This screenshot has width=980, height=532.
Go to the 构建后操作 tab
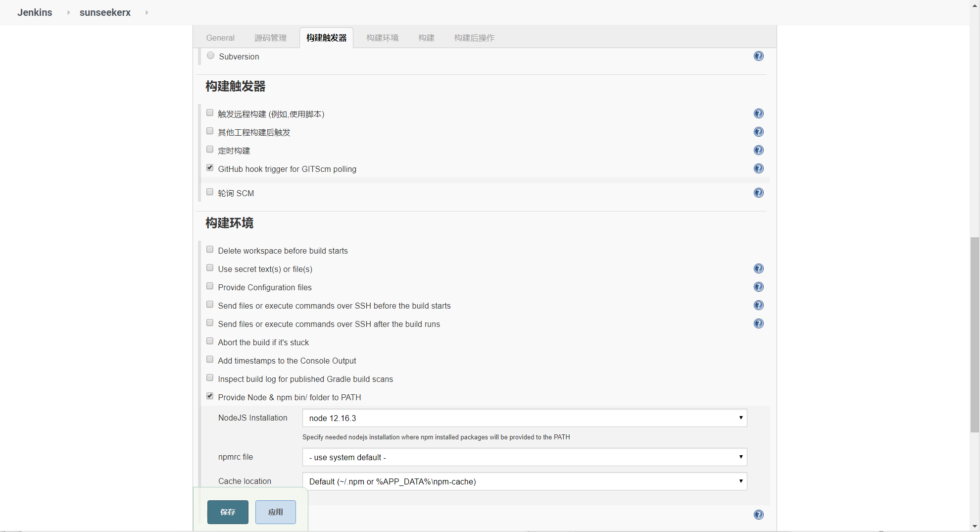(x=474, y=38)
